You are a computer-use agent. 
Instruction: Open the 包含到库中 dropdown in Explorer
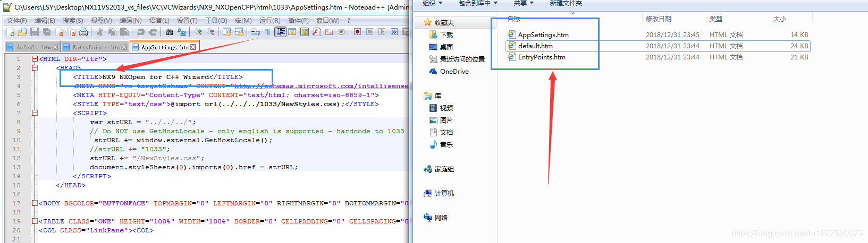tap(478, 3)
